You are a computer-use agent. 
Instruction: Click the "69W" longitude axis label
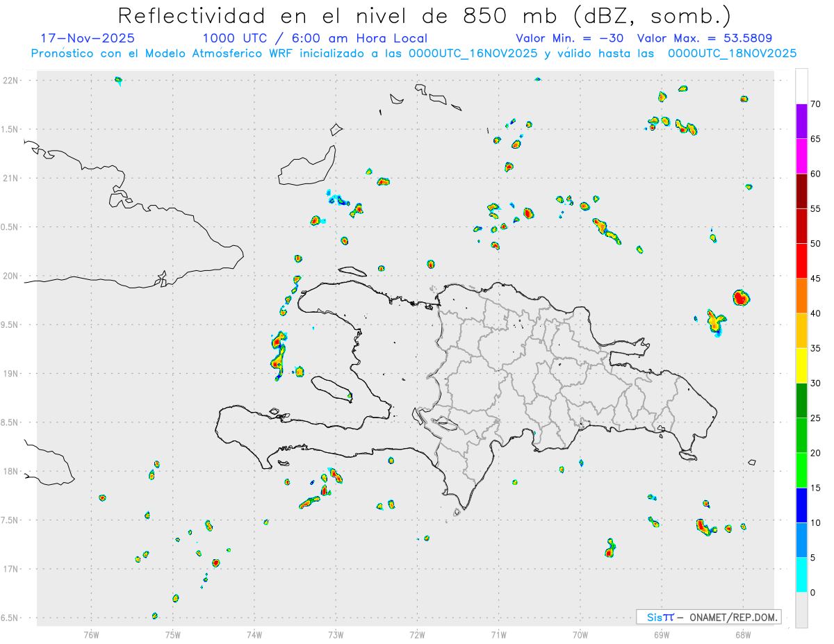coord(662,634)
